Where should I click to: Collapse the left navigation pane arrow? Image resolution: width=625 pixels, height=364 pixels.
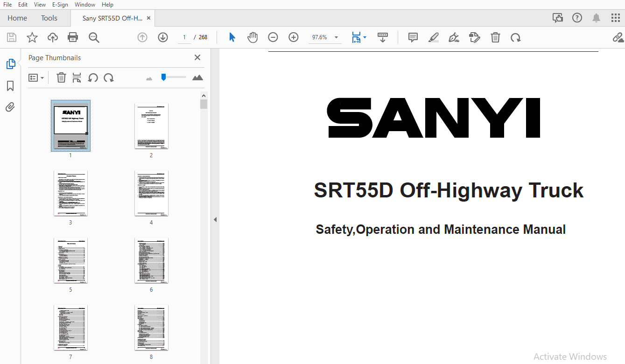click(215, 219)
